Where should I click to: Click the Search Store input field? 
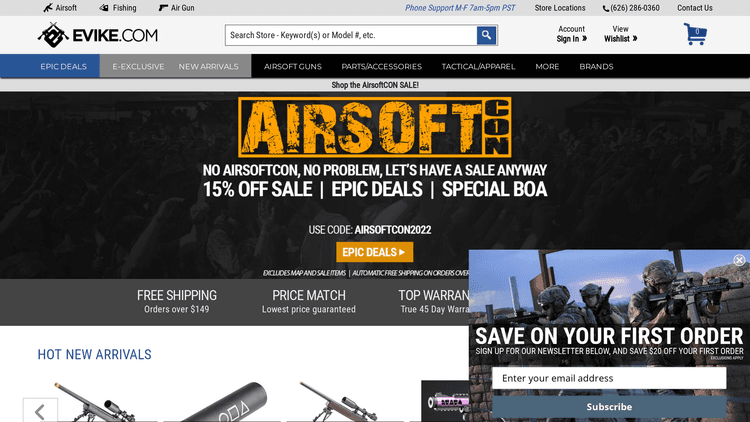(x=351, y=35)
